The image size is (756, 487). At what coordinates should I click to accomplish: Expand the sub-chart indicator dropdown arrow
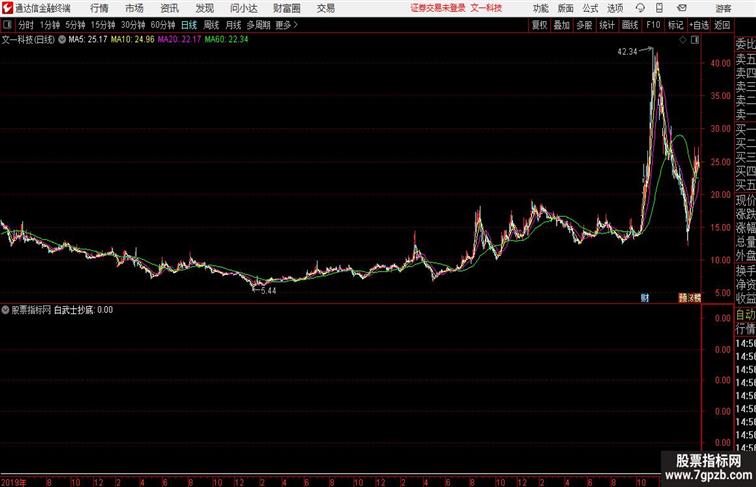coord(5,310)
